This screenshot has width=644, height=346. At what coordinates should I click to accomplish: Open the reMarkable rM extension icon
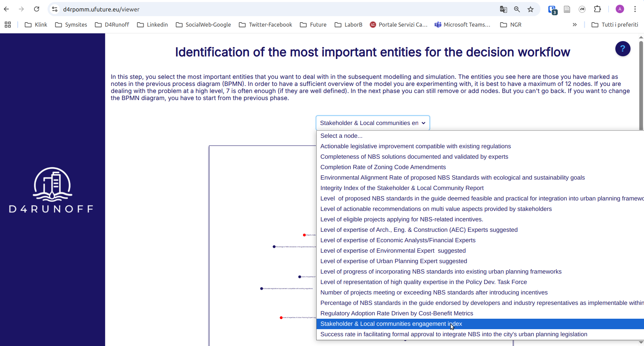tap(582, 9)
